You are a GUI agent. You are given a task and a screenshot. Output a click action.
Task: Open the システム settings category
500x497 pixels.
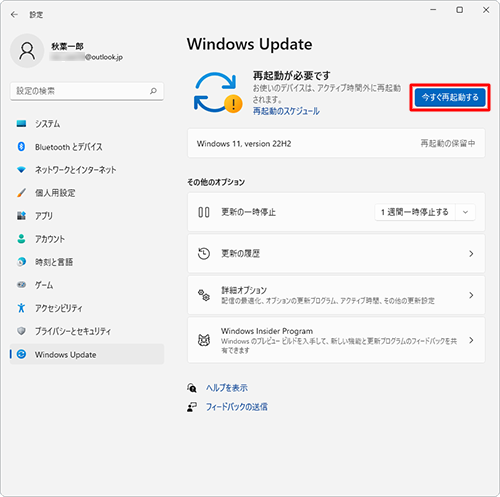(x=87, y=124)
